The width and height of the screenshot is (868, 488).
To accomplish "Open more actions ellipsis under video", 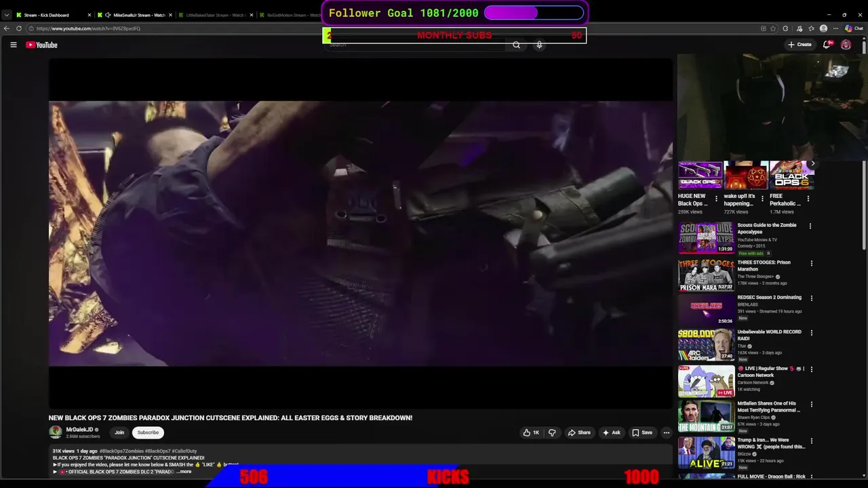I will pos(667,432).
